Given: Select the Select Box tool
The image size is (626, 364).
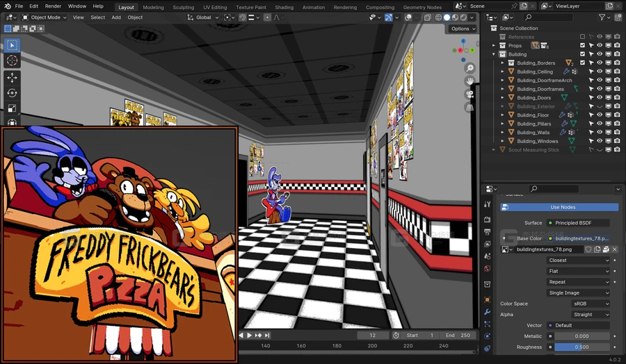Looking at the screenshot, I should pos(12,45).
